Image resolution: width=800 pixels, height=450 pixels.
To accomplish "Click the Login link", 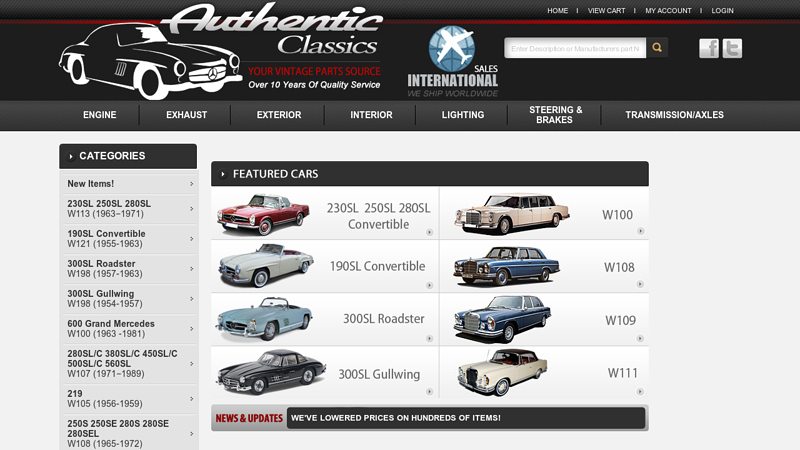I will coord(722,10).
